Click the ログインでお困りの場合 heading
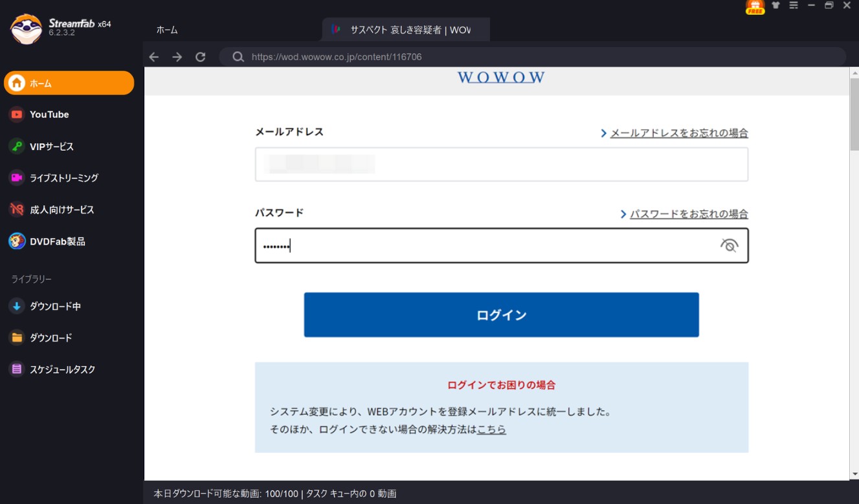Viewport: 859px width, 504px height. (501, 385)
